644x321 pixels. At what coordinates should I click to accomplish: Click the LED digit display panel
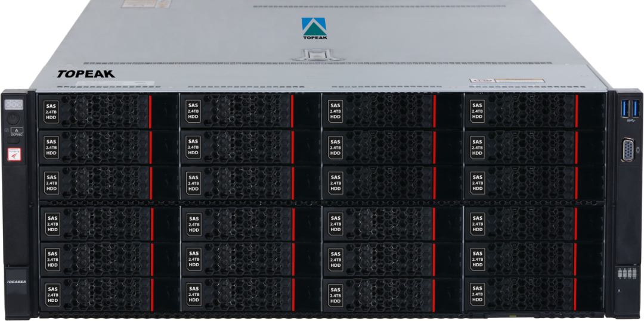coord(14,104)
